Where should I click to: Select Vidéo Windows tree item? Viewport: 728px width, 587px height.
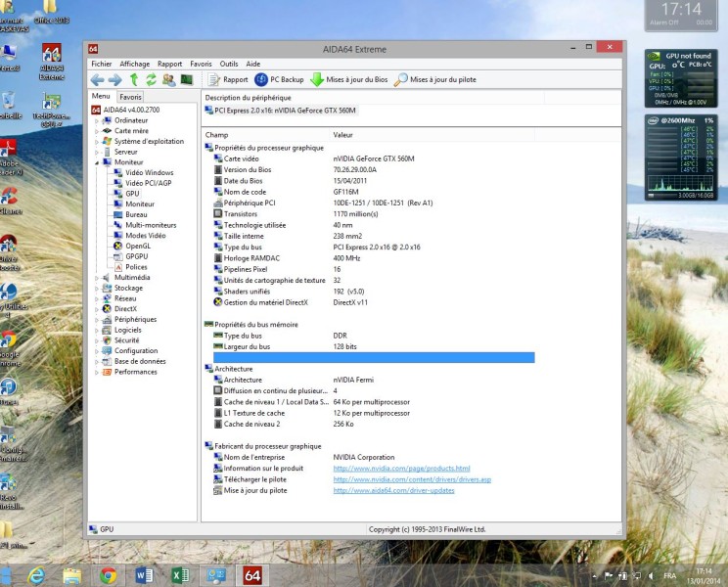[149, 172]
